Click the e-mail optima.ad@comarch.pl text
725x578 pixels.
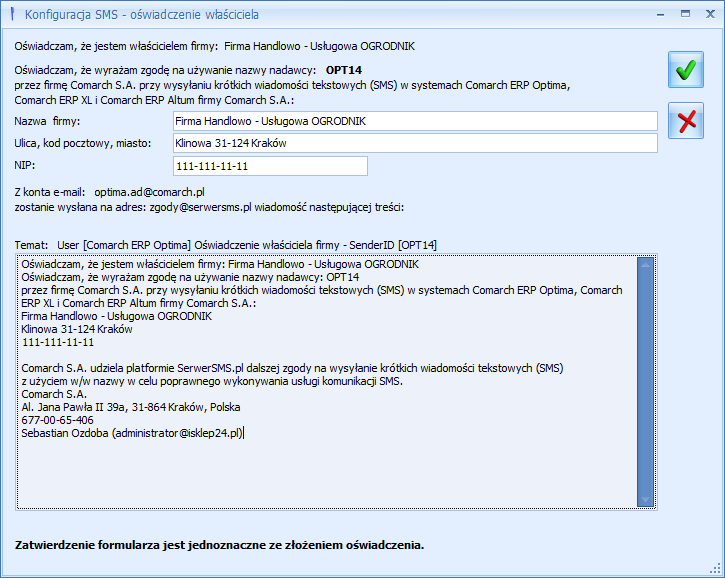coord(149,192)
